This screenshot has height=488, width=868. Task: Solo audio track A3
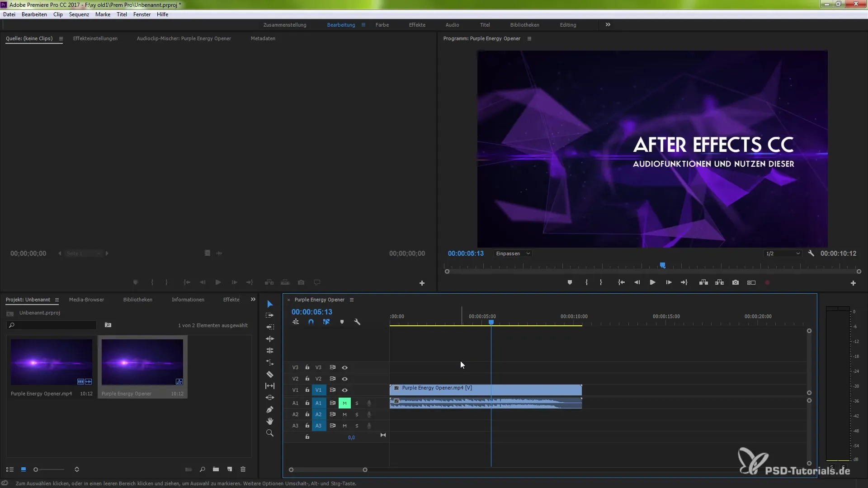pyautogui.click(x=357, y=426)
